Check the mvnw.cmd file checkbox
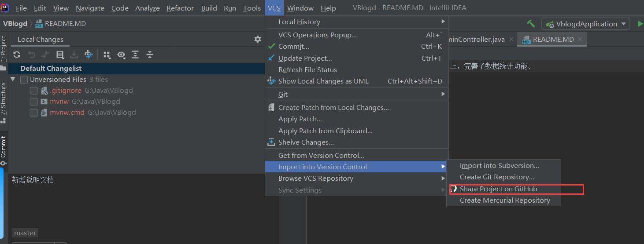Image resolution: width=644 pixels, height=244 pixels. point(33,113)
